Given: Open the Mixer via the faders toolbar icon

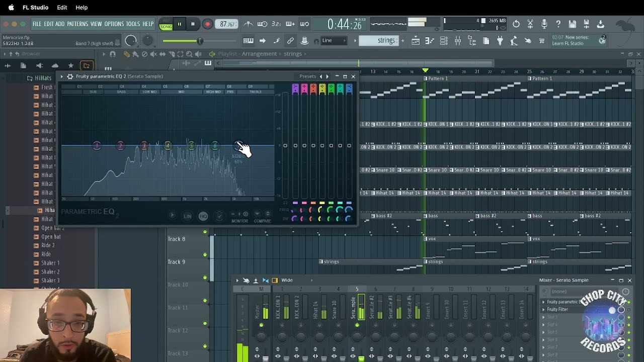Looking at the screenshot, I should click(457, 41).
